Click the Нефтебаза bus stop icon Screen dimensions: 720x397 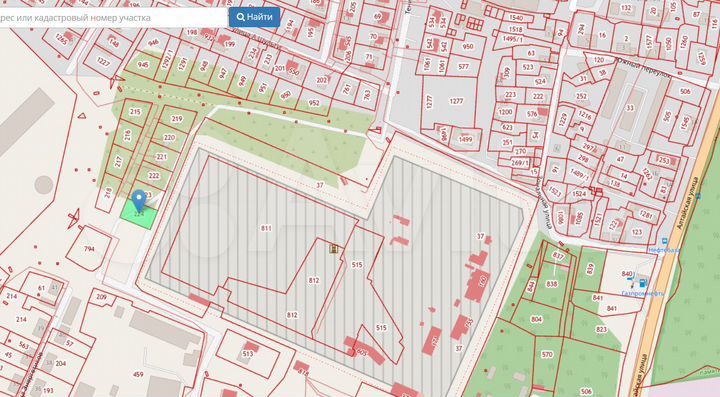pyautogui.click(x=664, y=241)
